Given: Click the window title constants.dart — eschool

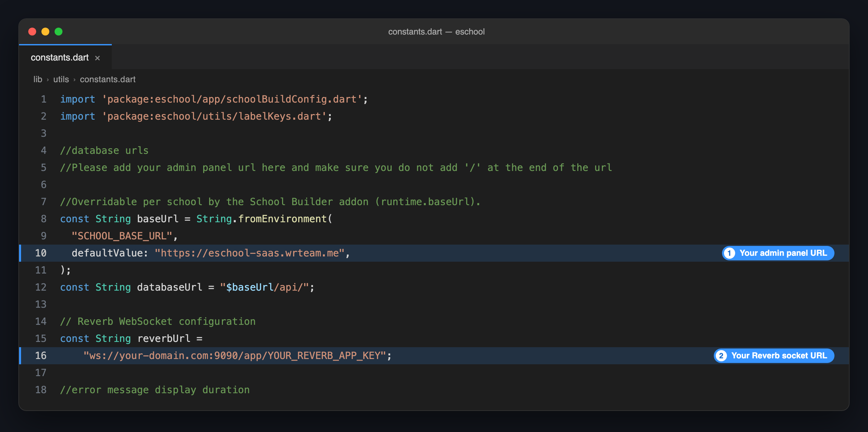Looking at the screenshot, I should pyautogui.click(x=436, y=32).
